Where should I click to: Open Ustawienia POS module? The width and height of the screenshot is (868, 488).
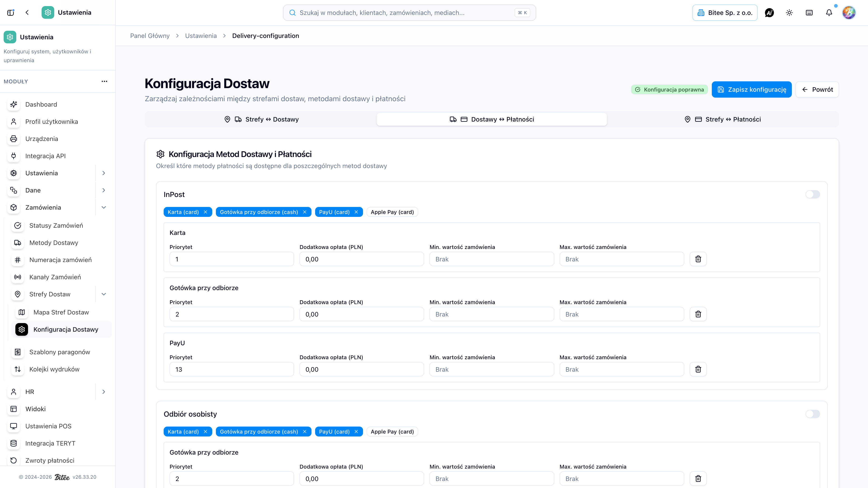48,426
